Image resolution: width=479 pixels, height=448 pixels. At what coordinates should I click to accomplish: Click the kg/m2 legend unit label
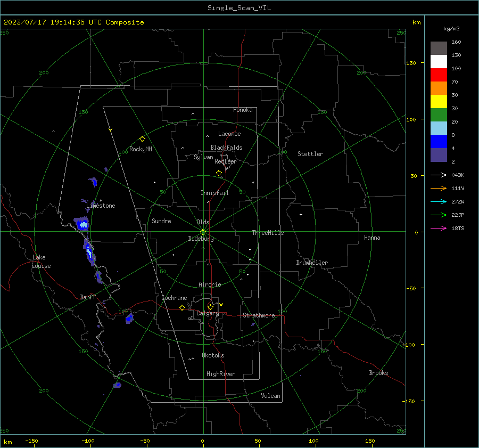point(451,29)
